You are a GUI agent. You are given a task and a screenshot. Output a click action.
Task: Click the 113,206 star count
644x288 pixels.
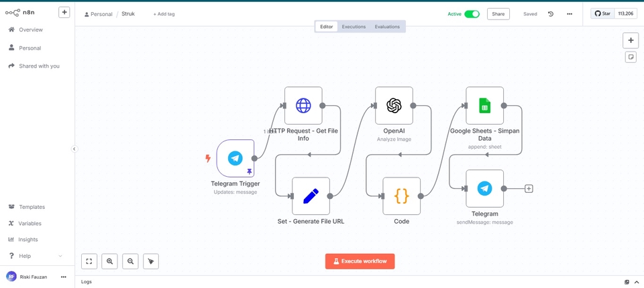click(x=626, y=13)
